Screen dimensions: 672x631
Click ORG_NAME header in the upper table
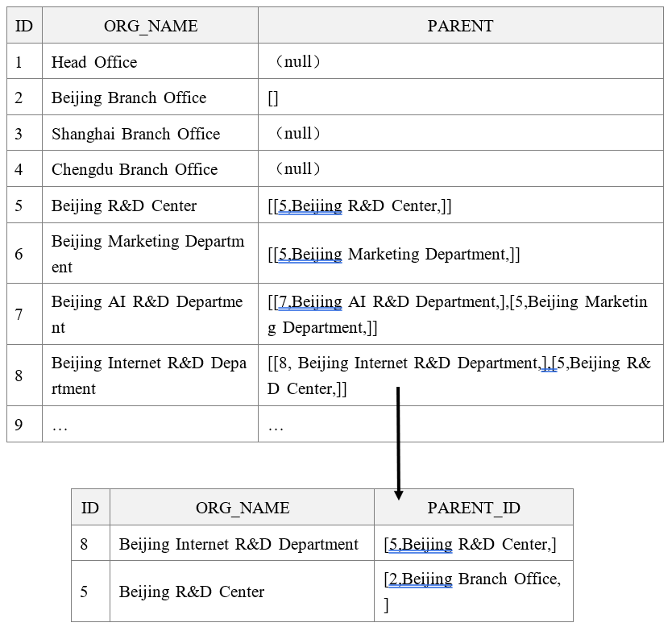tap(151, 26)
